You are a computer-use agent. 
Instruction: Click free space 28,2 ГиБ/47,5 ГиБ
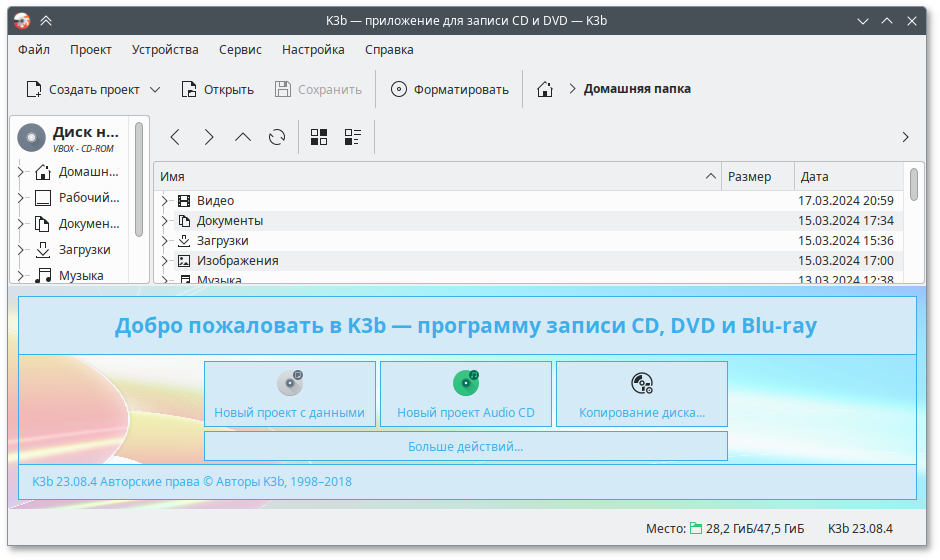coord(755,529)
